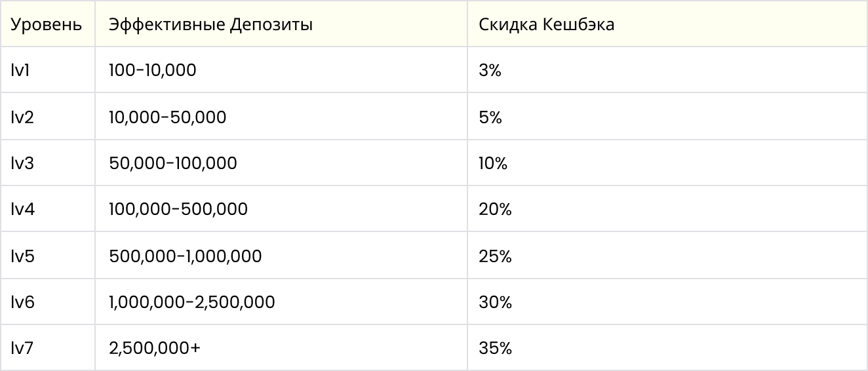Select the lv3 level cell
The width and height of the screenshot is (868, 371).
48,163
